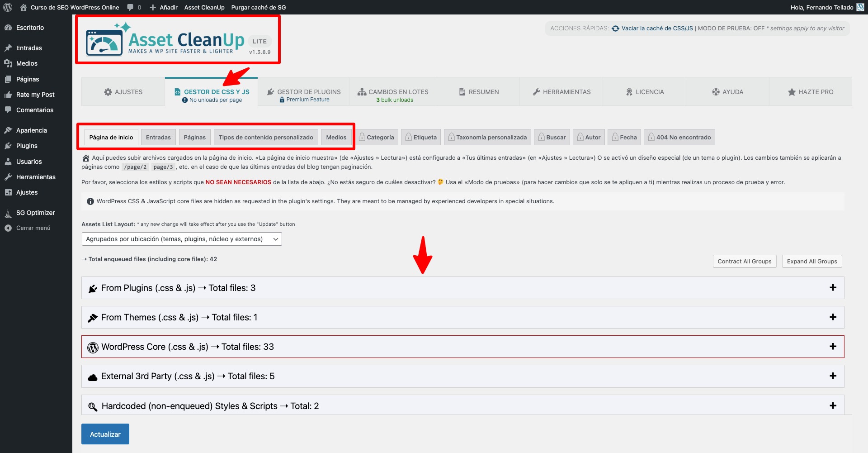The width and height of the screenshot is (868, 453).
Task: Open the HAZTE PRO tab
Action: (811, 92)
